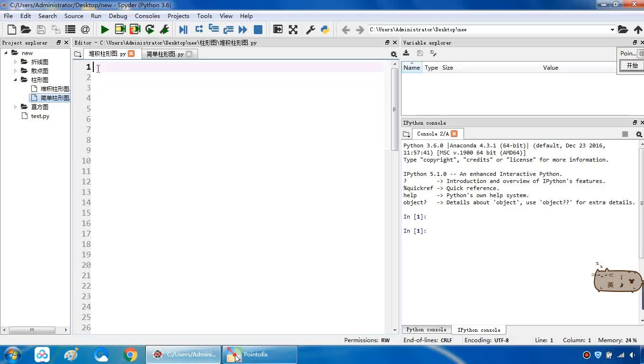
Task: Expand the 折线图 folder in Project explorer
Action: point(15,62)
